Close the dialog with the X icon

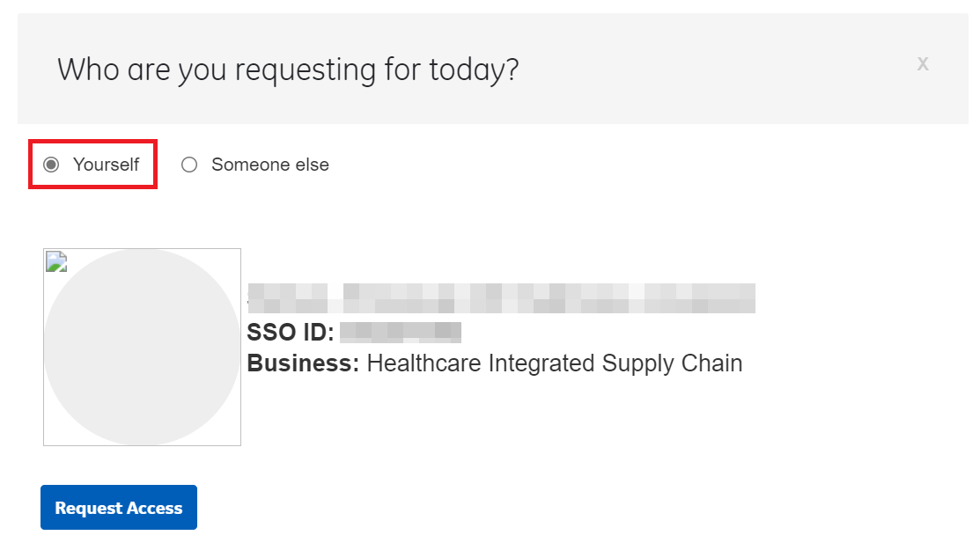(x=923, y=63)
